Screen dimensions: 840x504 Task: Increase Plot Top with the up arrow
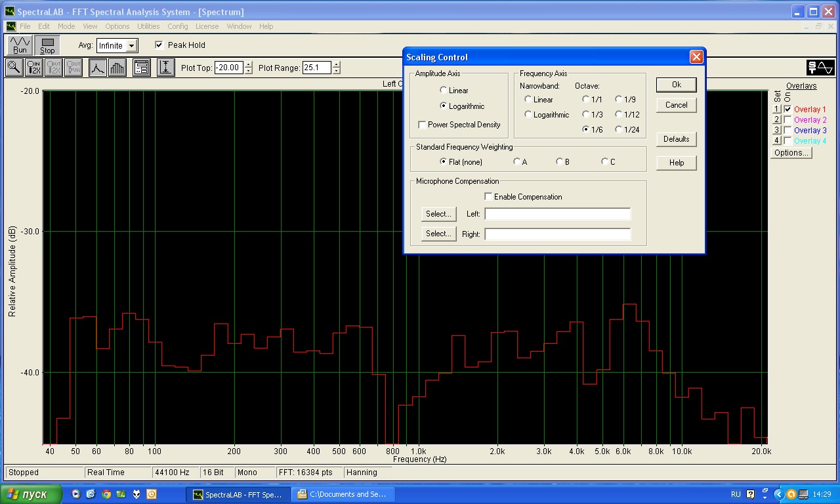(x=248, y=64)
